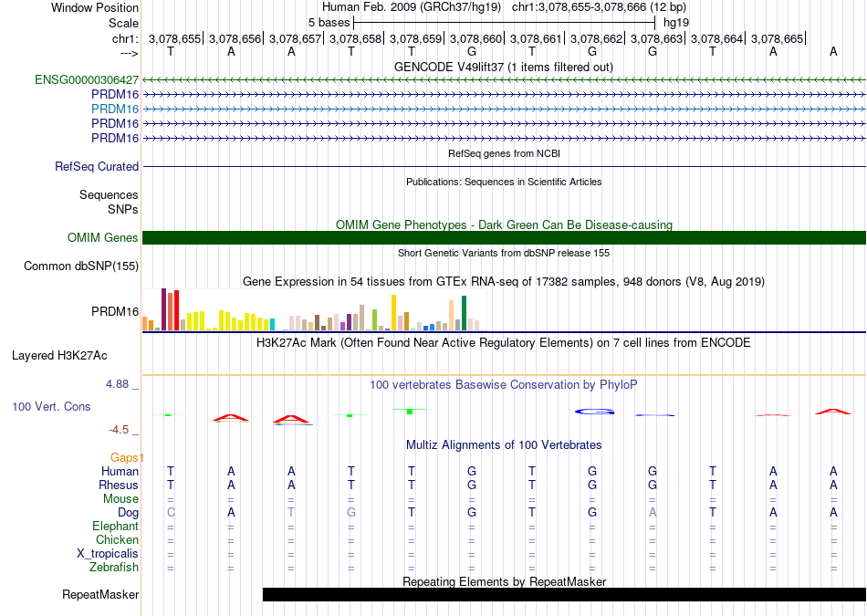Click position label 3,078,660
Screen dimensions: 867x616
tap(475, 38)
